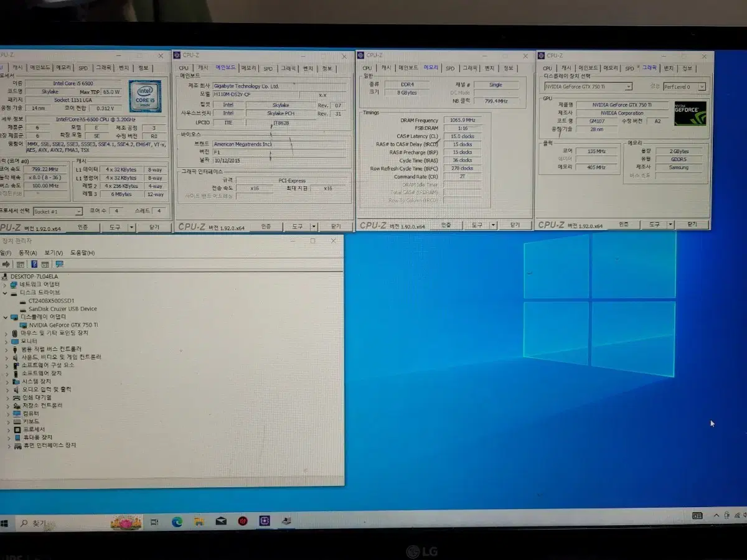Click the Windows Start button
This screenshot has height=560, width=747.
(6, 523)
